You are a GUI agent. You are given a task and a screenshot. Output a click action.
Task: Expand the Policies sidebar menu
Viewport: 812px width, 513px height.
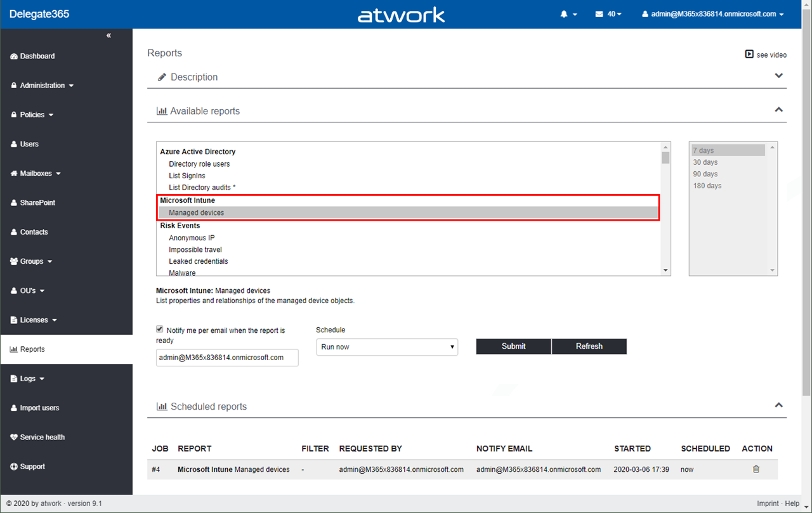pos(32,115)
